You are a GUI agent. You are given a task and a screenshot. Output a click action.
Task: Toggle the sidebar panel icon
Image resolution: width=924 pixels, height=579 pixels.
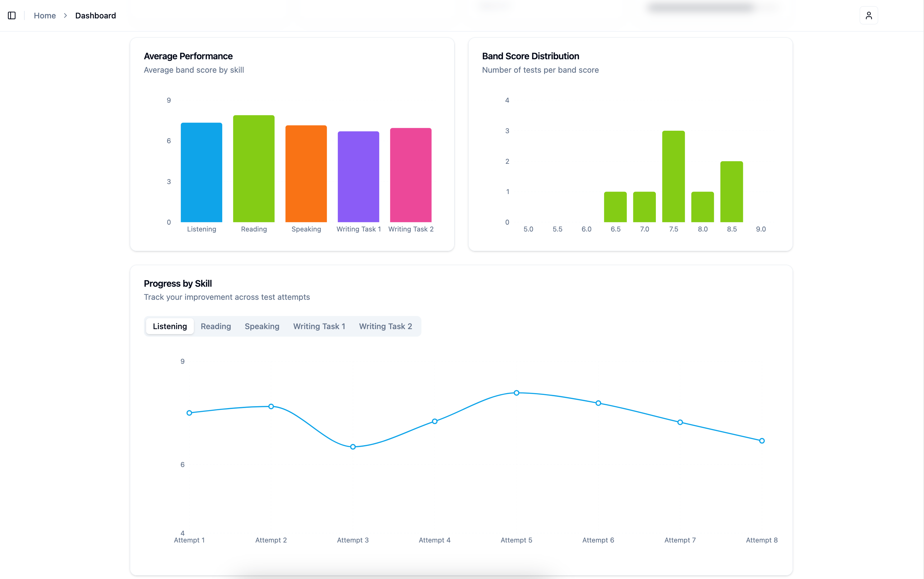pos(12,15)
